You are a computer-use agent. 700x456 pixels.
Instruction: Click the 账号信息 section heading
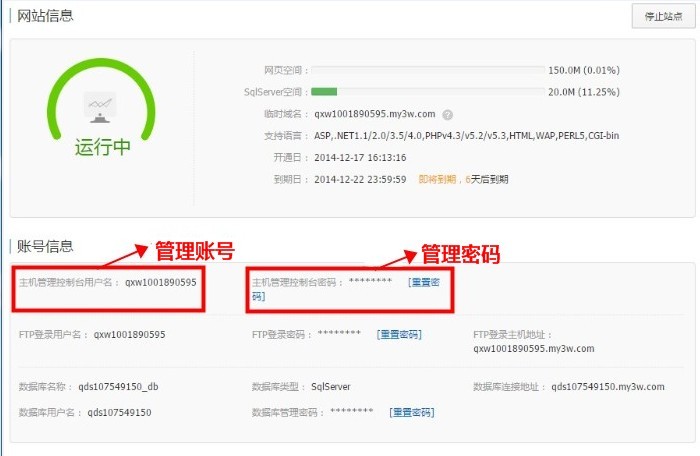46,246
